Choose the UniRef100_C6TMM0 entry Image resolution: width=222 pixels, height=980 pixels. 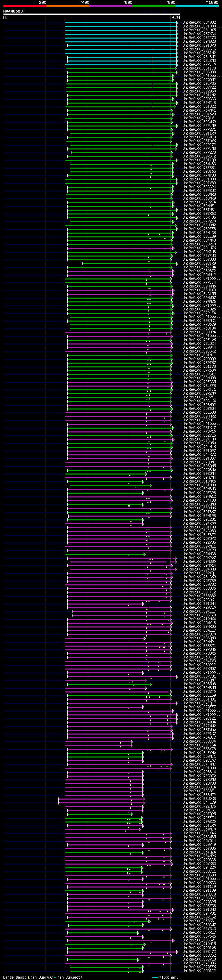[x=199, y=485]
